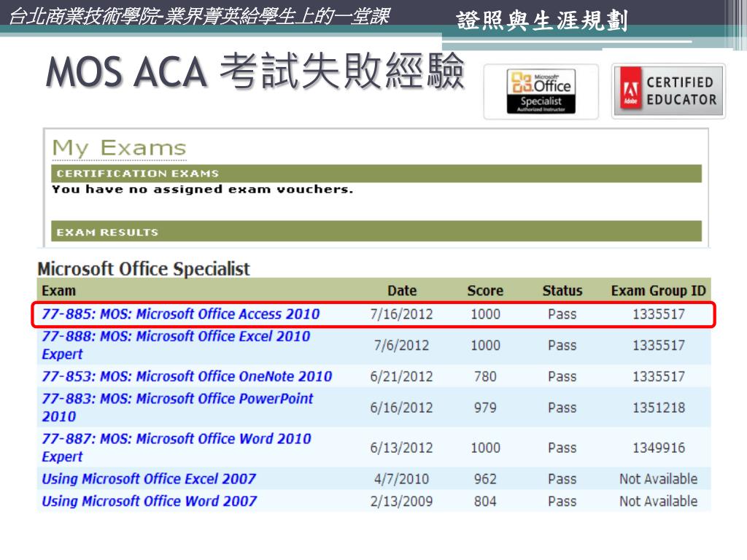Click the no assigned exam vouchers message

point(203,190)
